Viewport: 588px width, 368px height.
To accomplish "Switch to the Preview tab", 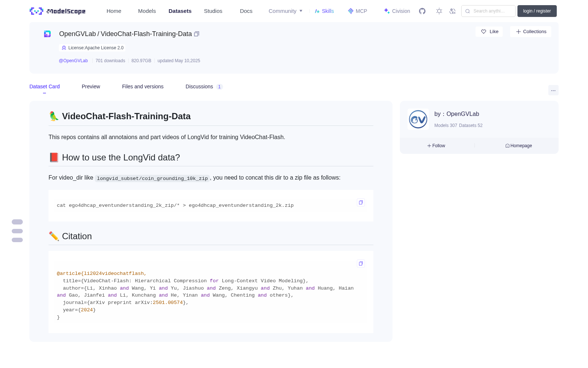I will click(x=91, y=86).
